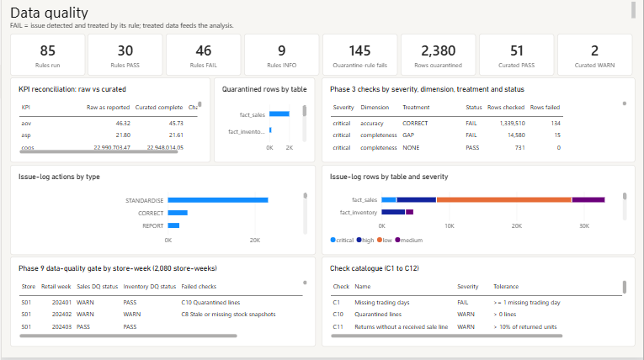
Task: Select the fact_invento... bar in Quarantined rows chart
Action: (x=270, y=130)
